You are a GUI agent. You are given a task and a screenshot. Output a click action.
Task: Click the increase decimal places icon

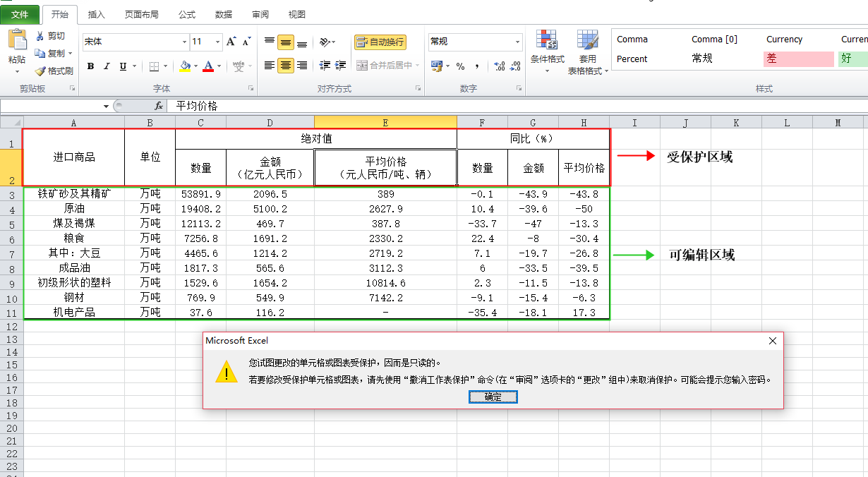(499, 67)
